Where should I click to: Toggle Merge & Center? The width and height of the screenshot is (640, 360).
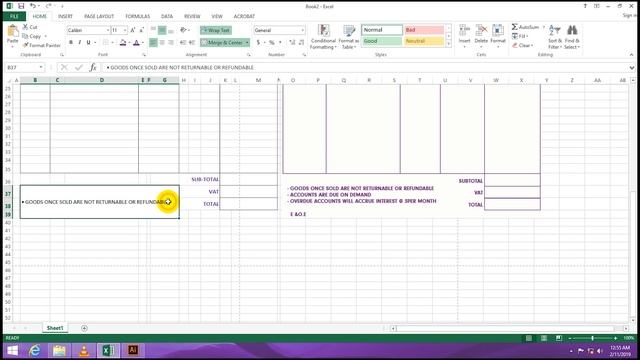pyautogui.click(x=222, y=42)
